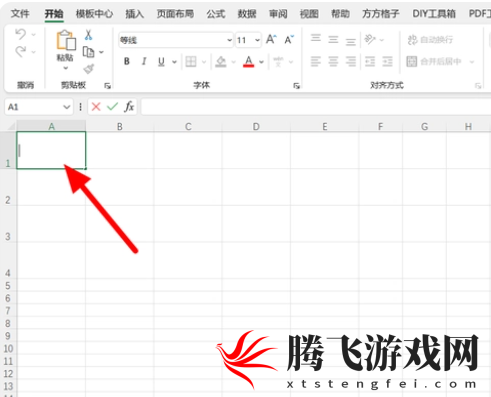Confirm entry with the green checkmark icon
The width and height of the screenshot is (491, 397).
click(112, 107)
